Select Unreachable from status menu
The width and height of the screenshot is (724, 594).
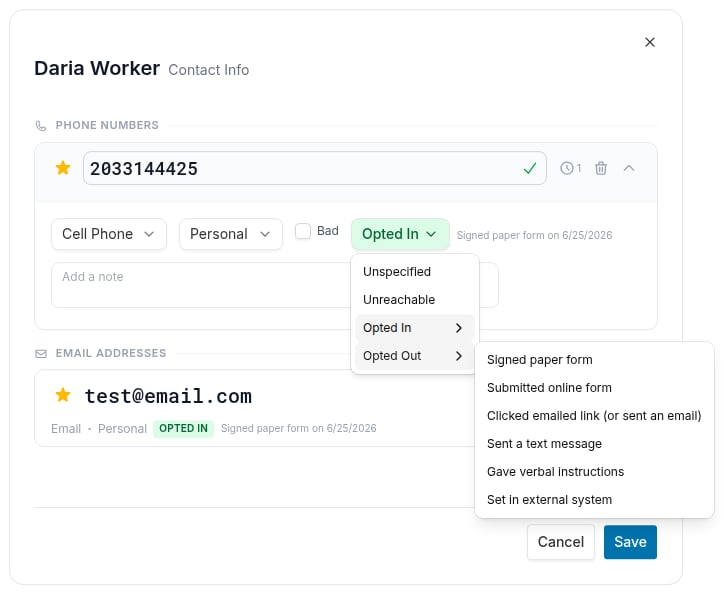pyautogui.click(x=415, y=300)
